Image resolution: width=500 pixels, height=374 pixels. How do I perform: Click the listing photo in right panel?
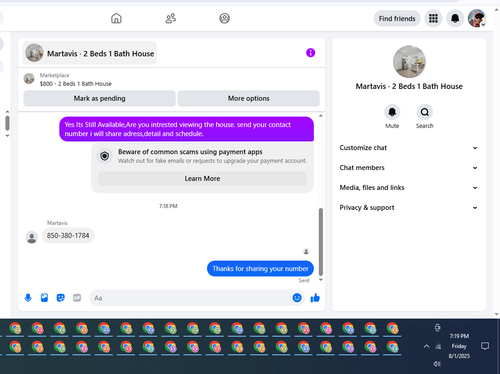click(x=409, y=62)
